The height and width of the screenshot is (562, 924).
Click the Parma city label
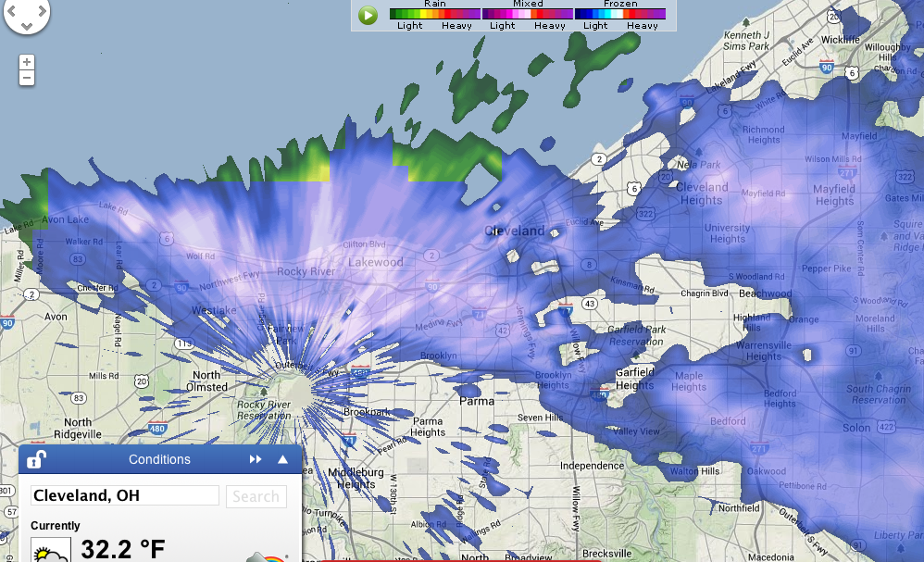coord(477,401)
